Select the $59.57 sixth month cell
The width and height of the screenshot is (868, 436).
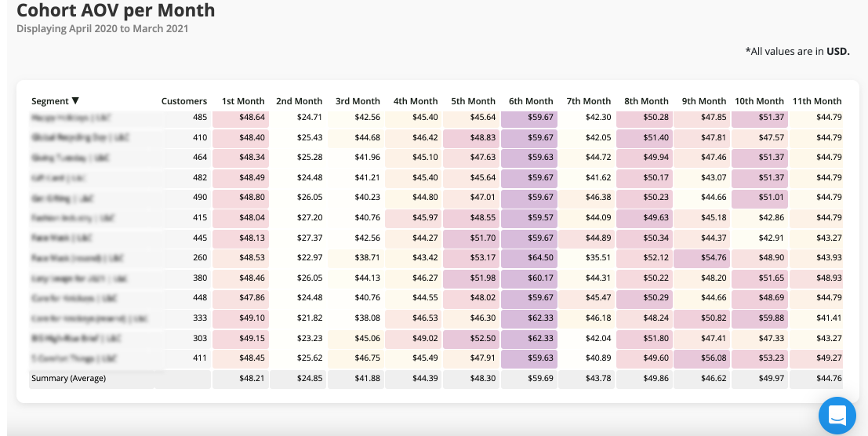click(530, 218)
